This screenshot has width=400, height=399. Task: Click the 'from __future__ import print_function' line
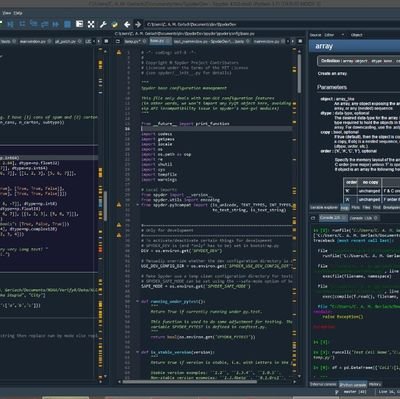click(185, 124)
